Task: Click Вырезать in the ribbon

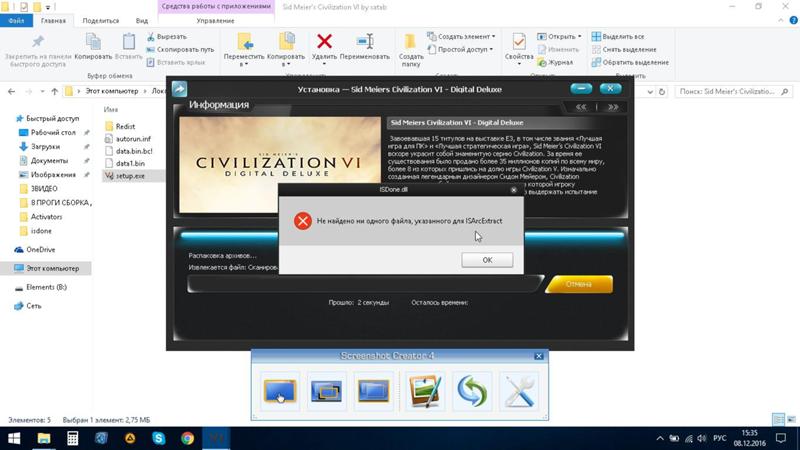Action: tap(166, 37)
